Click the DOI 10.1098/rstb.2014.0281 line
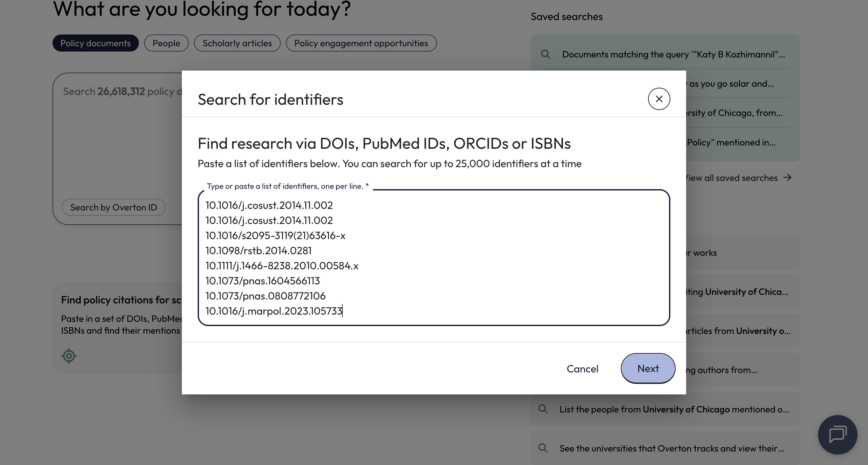Screen dimensions: 868x465 point(258,250)
